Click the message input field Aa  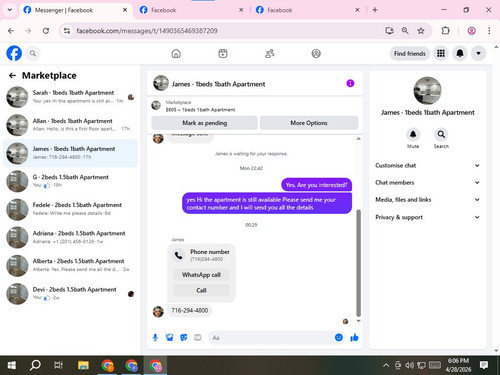click(x=271, y=338)
